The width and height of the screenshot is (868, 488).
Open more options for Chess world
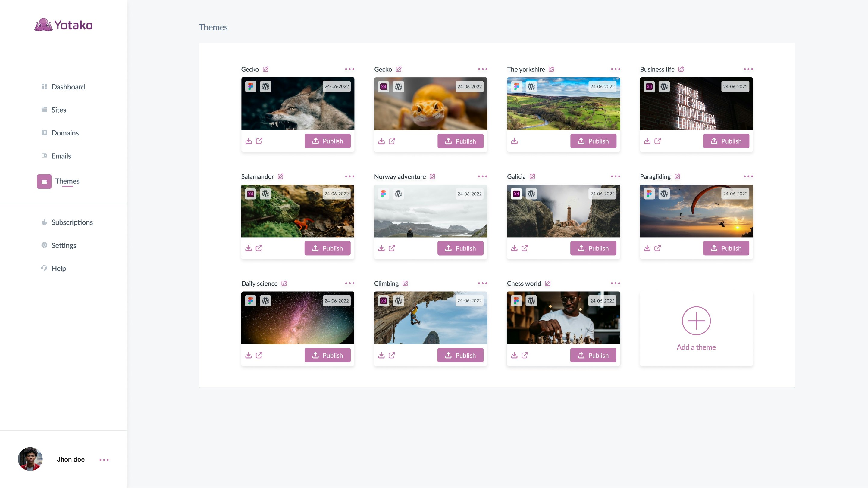point(616,283)
